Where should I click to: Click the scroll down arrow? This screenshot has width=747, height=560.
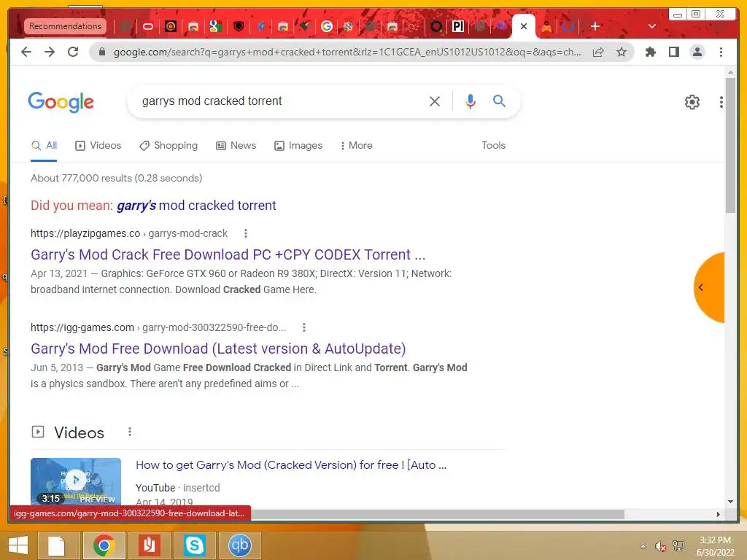coord(730,502)
